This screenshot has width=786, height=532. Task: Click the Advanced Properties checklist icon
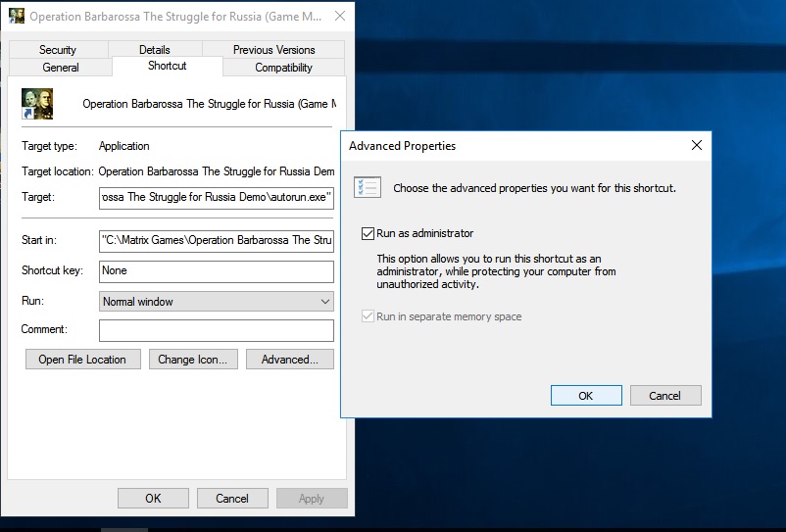(x=368, y=187)
